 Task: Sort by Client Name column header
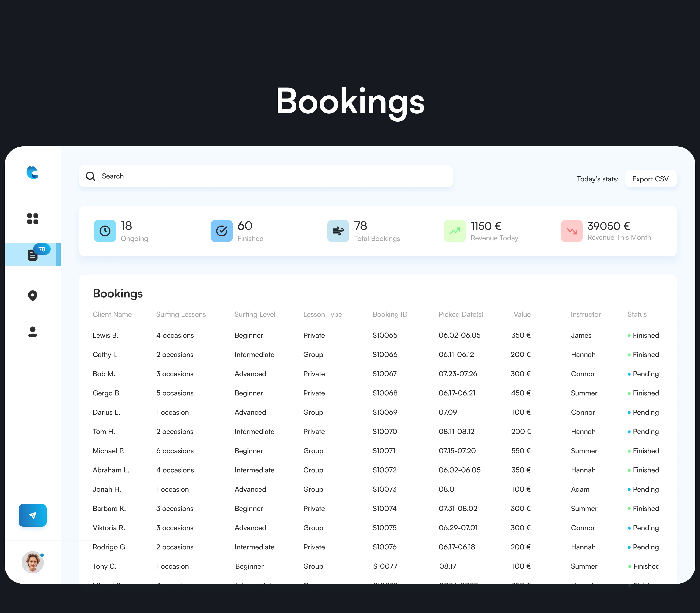tap(112, 314)
